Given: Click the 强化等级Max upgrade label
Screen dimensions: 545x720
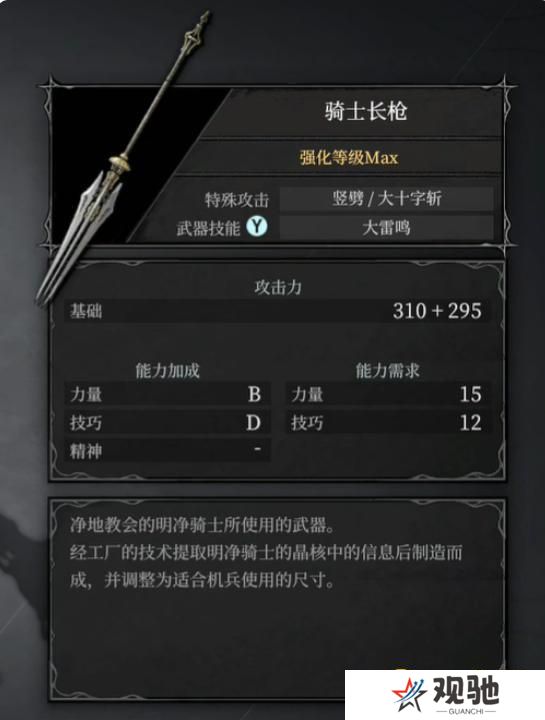Looking at the screenshot, I should (348, 158).
